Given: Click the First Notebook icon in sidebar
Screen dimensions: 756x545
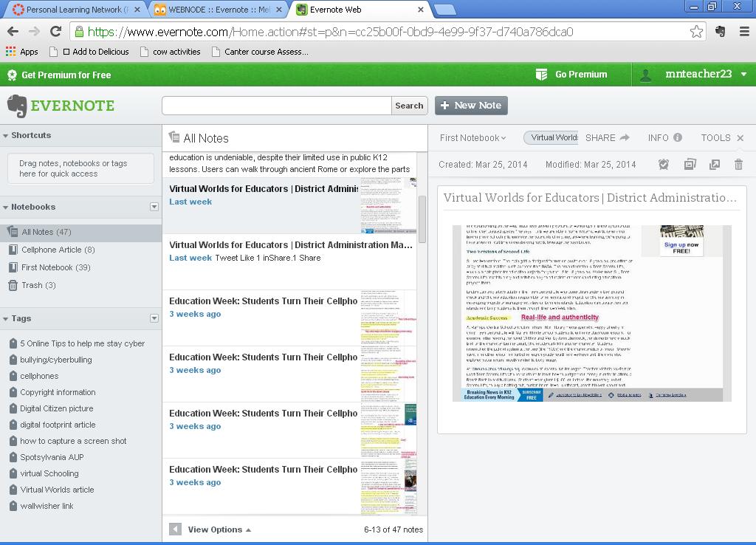Looking at the screenshot, I should [13, 267].
